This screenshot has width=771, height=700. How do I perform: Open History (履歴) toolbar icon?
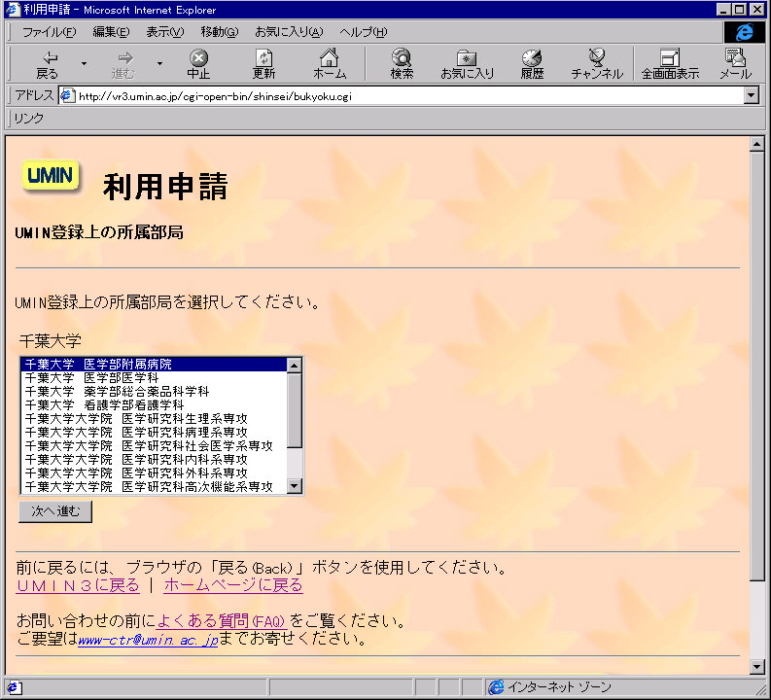532,64
